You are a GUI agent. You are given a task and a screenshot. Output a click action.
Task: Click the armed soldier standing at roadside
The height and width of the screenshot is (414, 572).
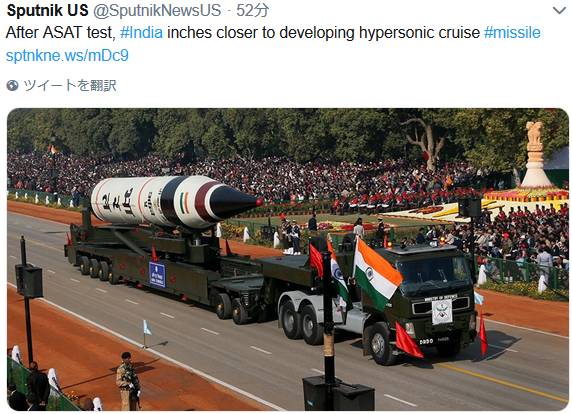128,381
